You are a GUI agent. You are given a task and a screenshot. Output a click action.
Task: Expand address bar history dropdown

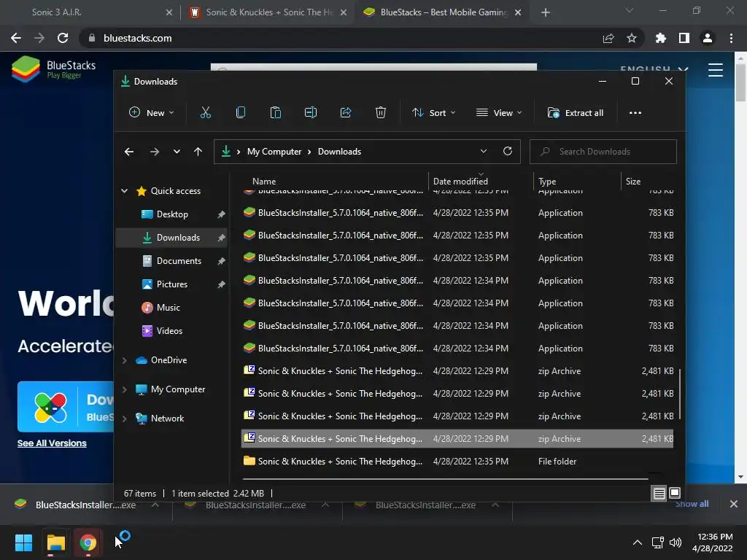coord(484,152)
